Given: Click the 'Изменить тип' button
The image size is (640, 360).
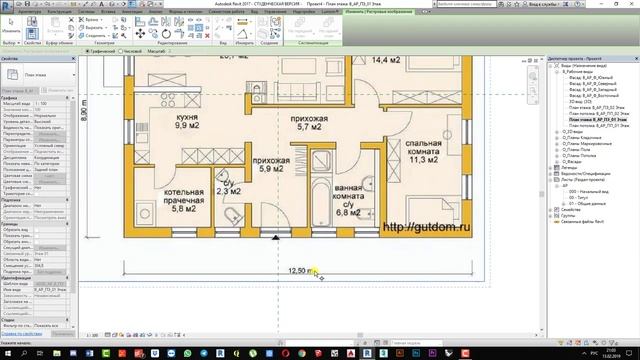Looking at the screenshot, I should 58,91.
